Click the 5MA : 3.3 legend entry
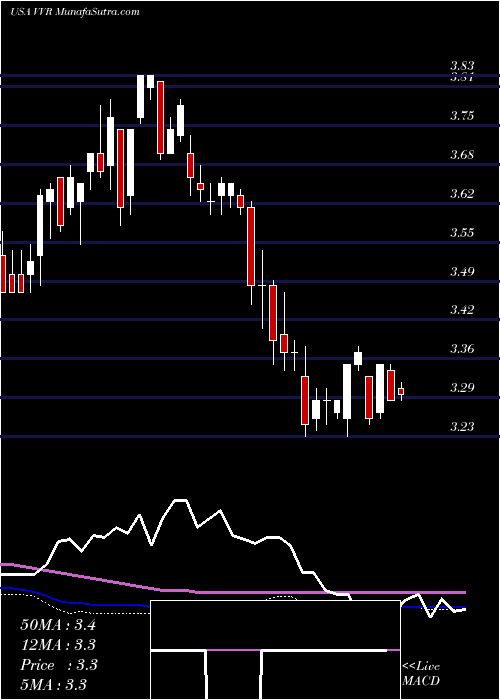Screen dimensions: 500x700 (x=54, y=684)
